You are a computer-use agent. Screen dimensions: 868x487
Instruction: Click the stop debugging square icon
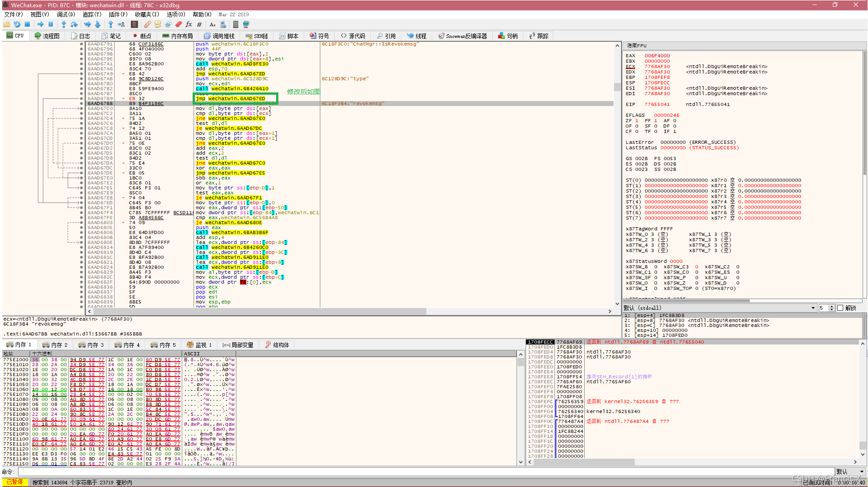27,24
